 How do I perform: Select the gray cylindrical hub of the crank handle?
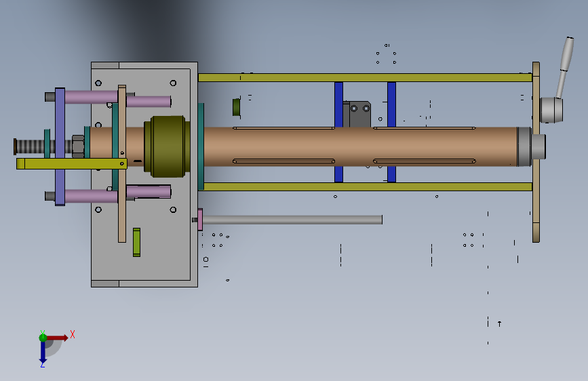pos(551,111)
